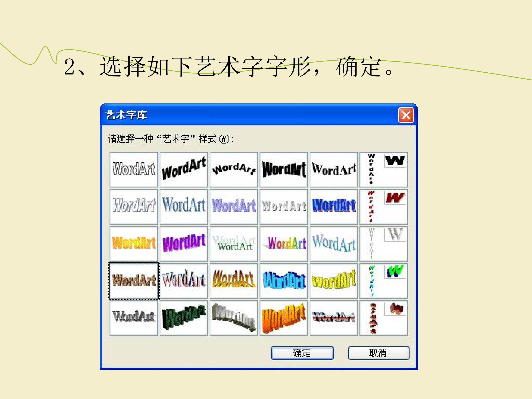
Task: Pick the cyan blue 3D WordArt style
Action: pos(284,281)
